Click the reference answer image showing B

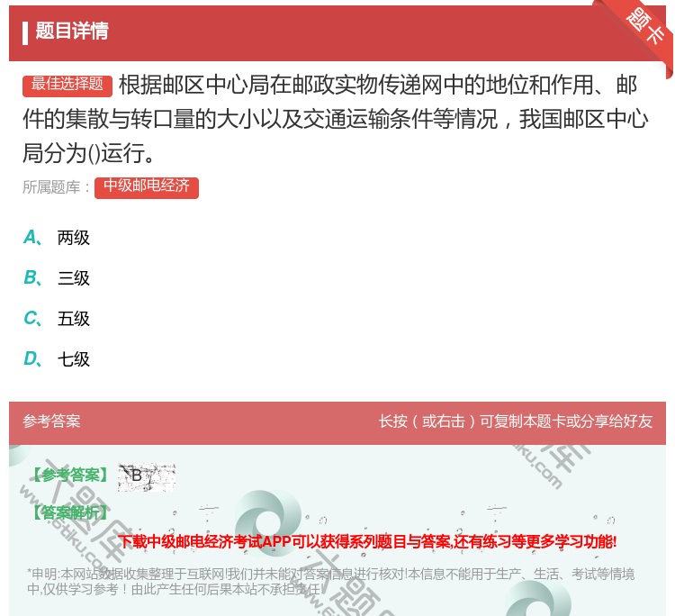point(147,477)
